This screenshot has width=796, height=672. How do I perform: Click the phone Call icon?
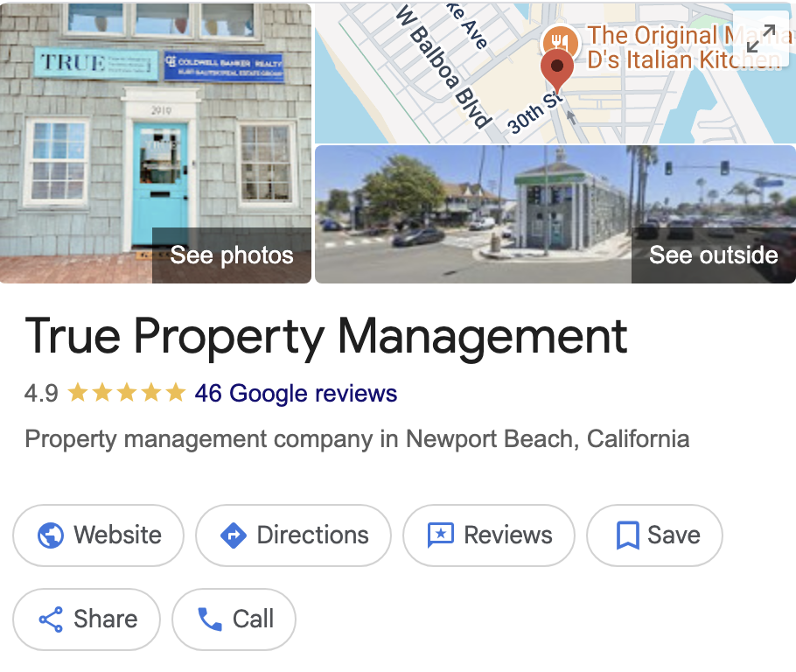210,619
